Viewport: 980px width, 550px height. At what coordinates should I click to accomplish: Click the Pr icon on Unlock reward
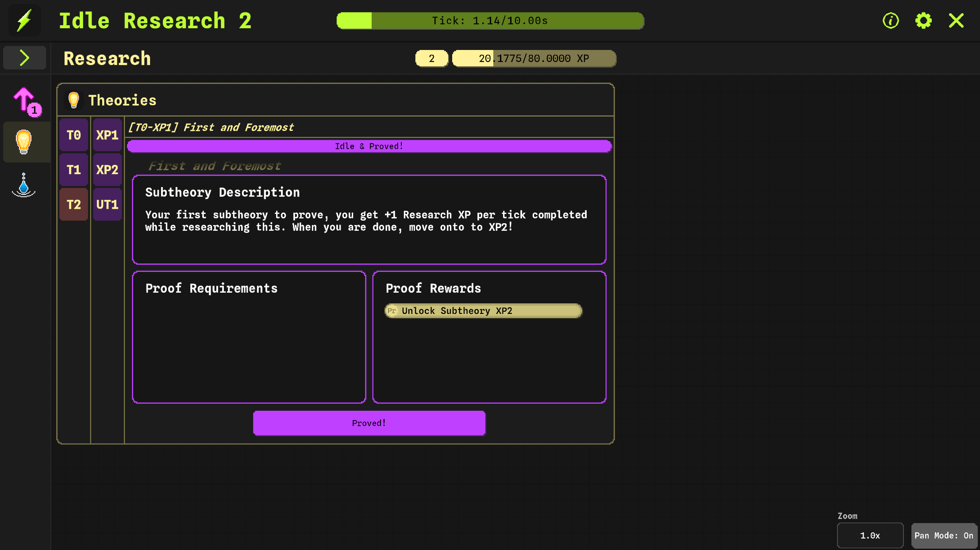coord(392,311)
